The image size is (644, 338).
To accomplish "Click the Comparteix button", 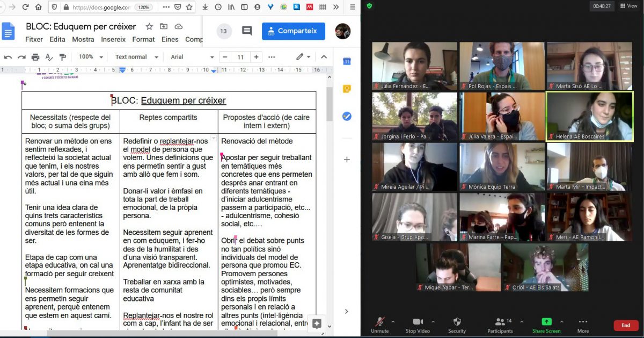I will (293, 31).
